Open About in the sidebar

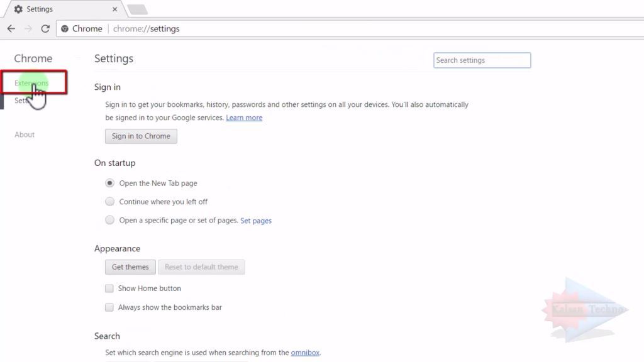click(x=25, y=134)
